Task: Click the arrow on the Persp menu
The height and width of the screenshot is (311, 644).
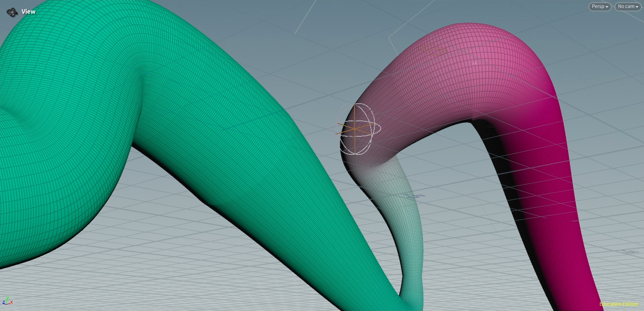Action: coord(607,7)
